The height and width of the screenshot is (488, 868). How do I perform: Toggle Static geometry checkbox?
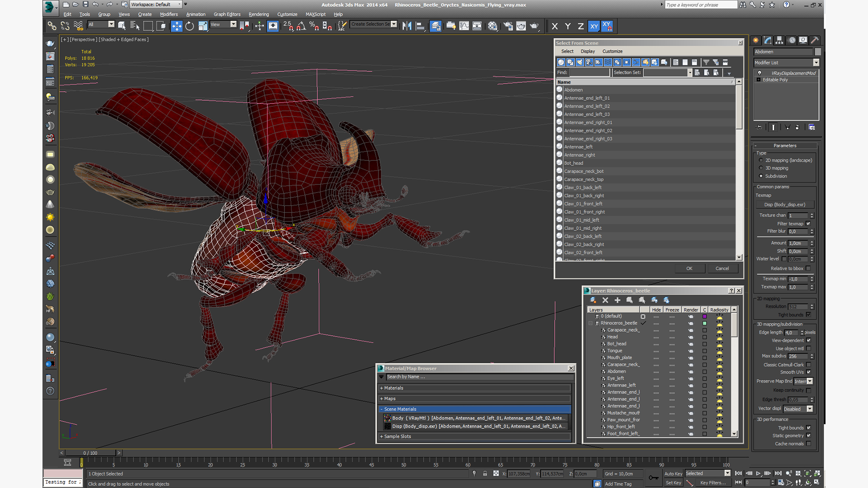click(x=808, y=436)
